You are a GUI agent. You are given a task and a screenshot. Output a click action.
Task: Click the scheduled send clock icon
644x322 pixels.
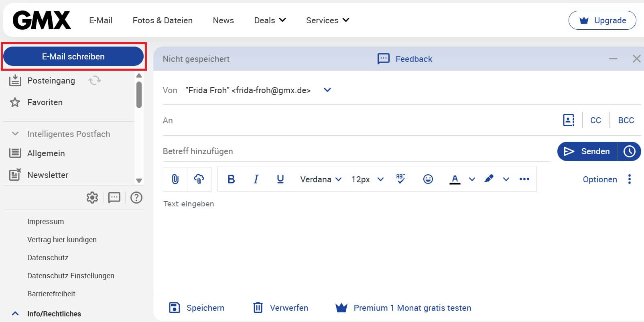(629, 151)
